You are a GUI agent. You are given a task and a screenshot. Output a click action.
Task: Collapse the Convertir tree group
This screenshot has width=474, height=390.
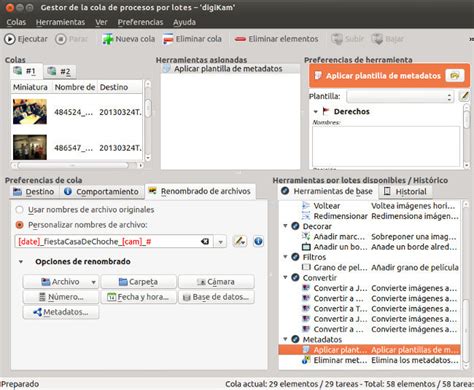click(x=285, y=277)
